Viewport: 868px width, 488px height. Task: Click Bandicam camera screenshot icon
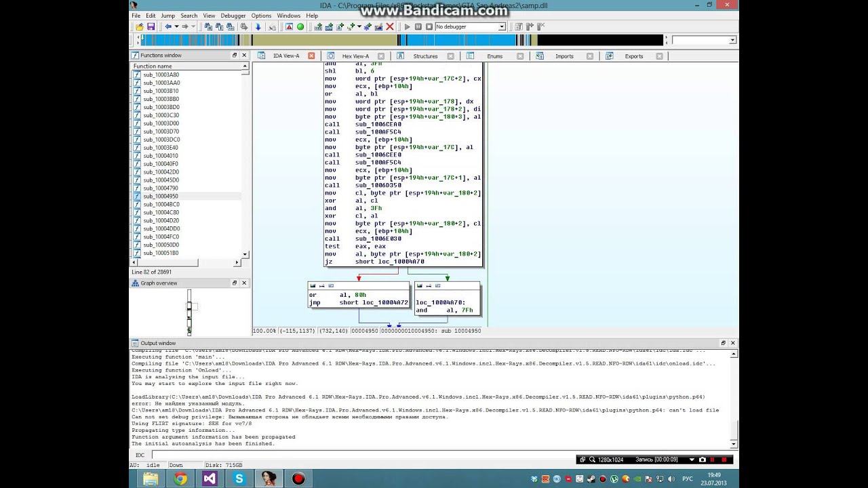point(702,460)
